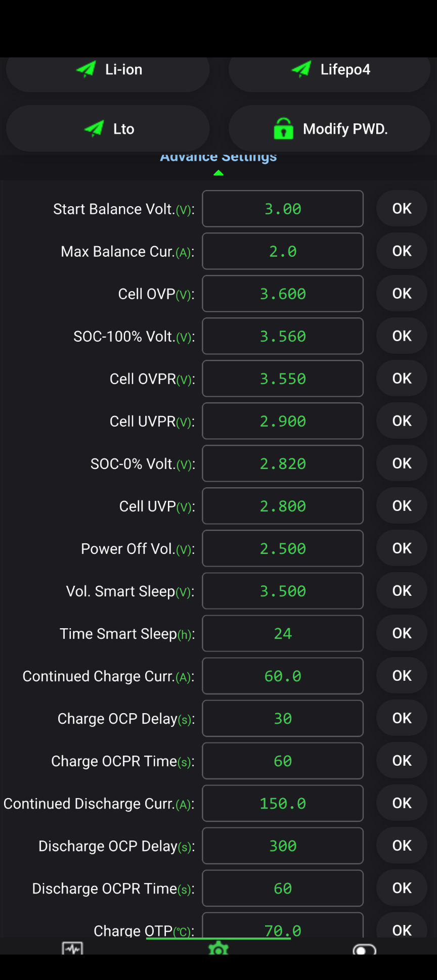This screenshot has width=437, height=980.
Task: Edit the Cell UVP value field
Action: tap(283, 506)
